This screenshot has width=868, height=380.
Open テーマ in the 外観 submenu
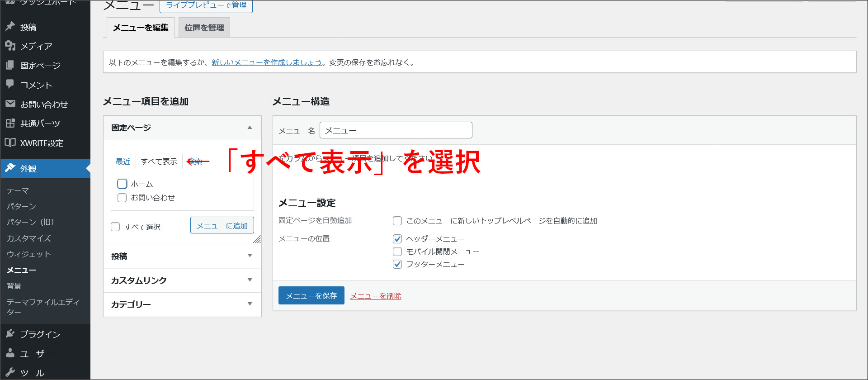click(x=18, y=190)
